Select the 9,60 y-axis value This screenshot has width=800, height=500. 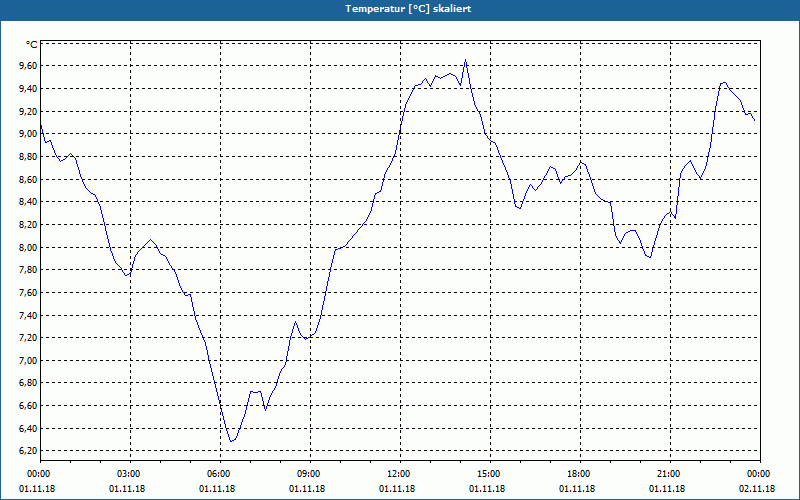pyautogui.click(x=28, y=66)
